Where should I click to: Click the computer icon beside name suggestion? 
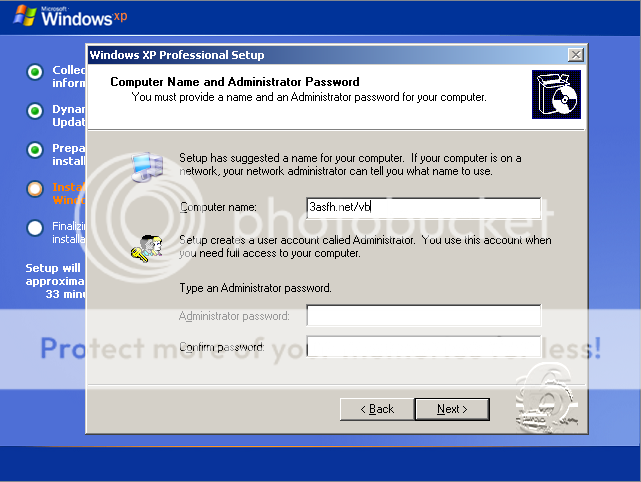click(x=147, y=166)
